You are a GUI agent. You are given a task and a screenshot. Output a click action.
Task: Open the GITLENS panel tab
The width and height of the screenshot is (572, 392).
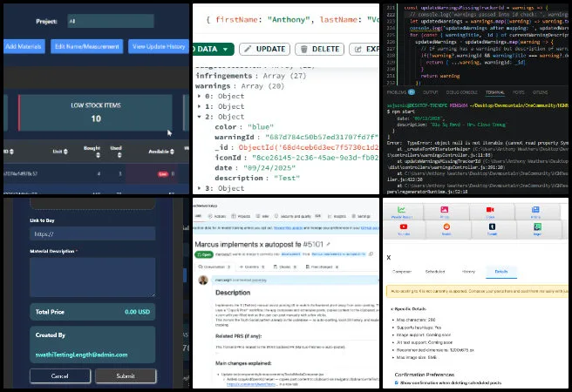(x=540, y=92)
